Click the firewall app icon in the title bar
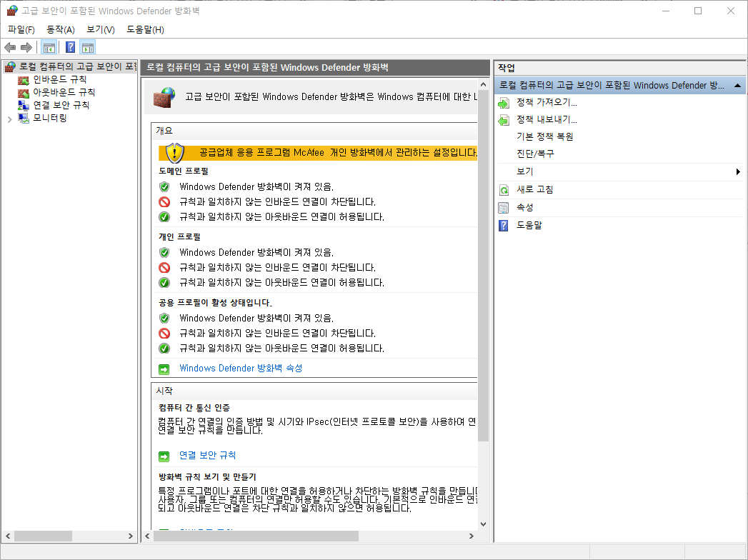This screenshot has width=748, height=560. 12,11
